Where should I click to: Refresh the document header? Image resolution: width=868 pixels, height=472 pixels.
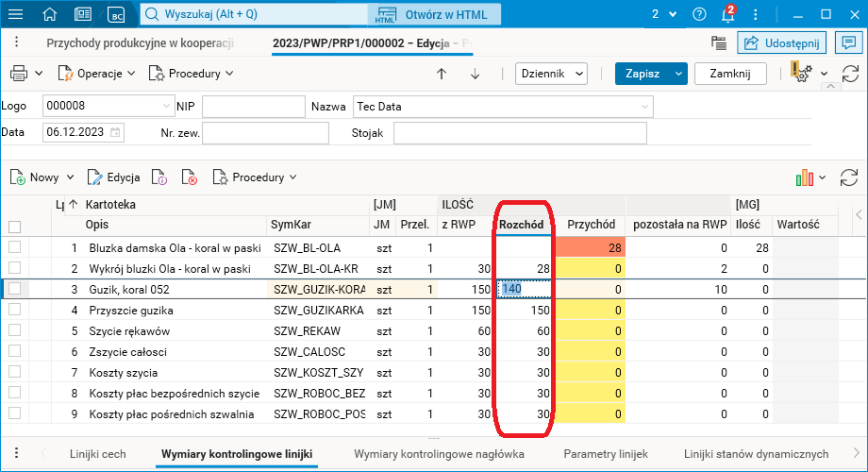tap(850, 74)
